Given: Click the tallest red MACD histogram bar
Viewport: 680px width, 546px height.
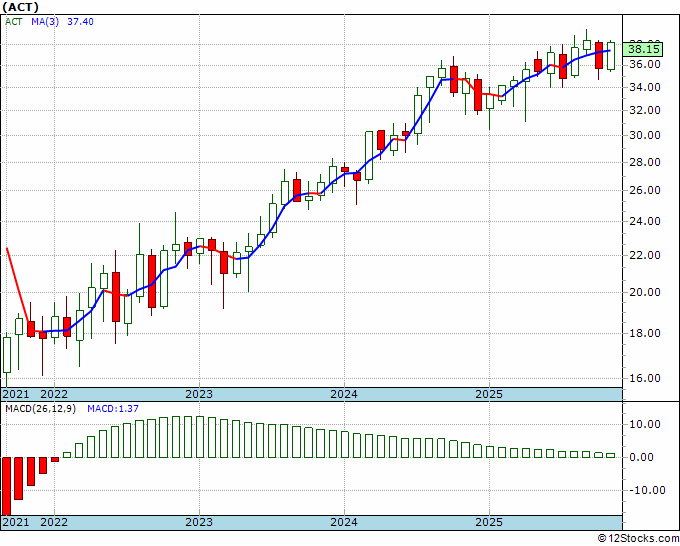Looking at the screenshot, I should 7,486.
